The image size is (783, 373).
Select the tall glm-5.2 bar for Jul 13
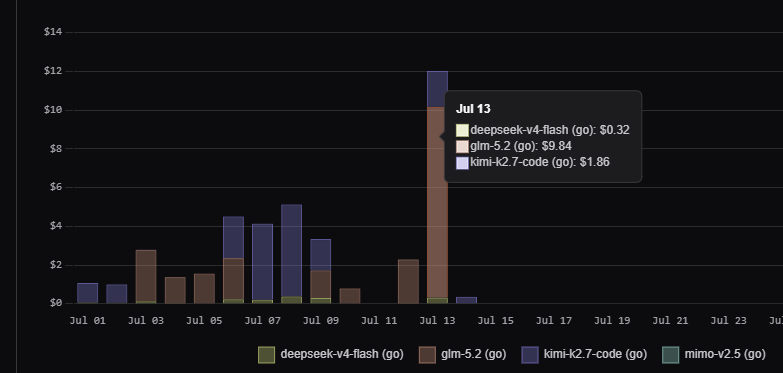pyautogui.click(x=437, y=202)
